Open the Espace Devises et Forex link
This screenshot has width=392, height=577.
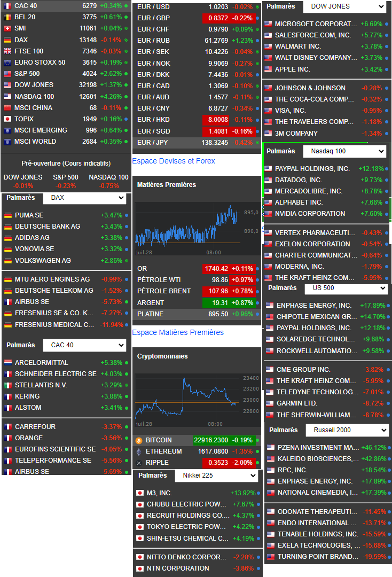click(x=174, y=161)
